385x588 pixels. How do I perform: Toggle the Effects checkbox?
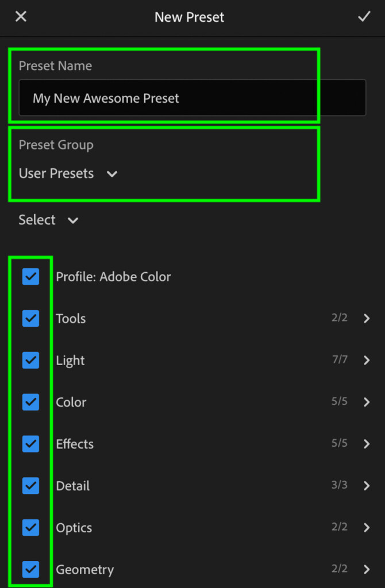pyautogui.click(x=31, y=444)
